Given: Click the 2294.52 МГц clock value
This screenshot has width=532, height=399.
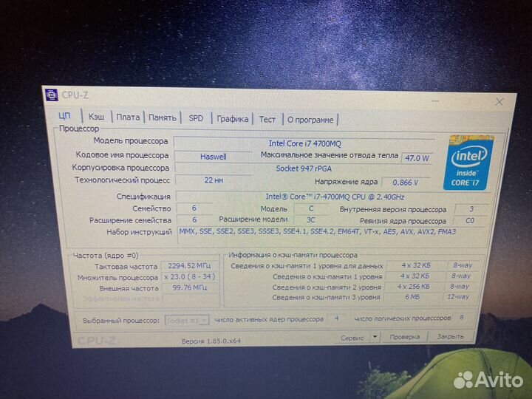Looking at the screenshot, I should pos(189,266).
